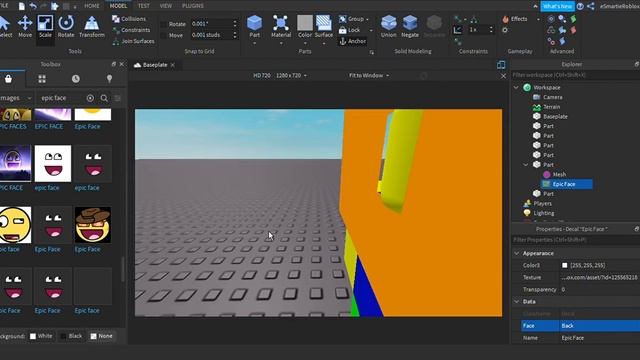Enable the Move snap checkbox

(164, 36)
